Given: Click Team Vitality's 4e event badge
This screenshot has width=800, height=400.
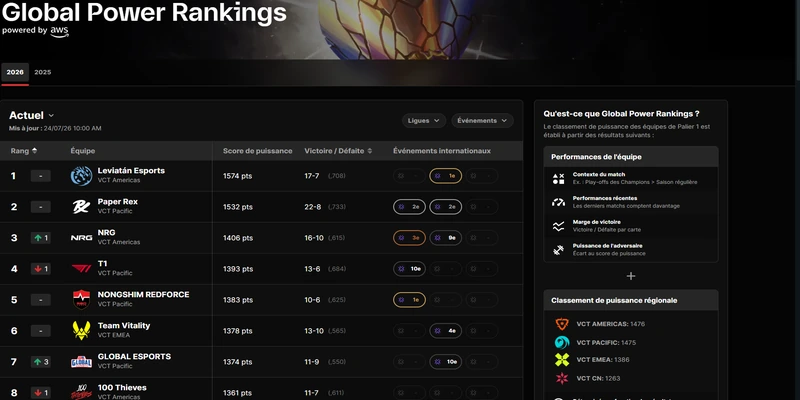Looking at the screenshot, I should [x=445, y=331].
